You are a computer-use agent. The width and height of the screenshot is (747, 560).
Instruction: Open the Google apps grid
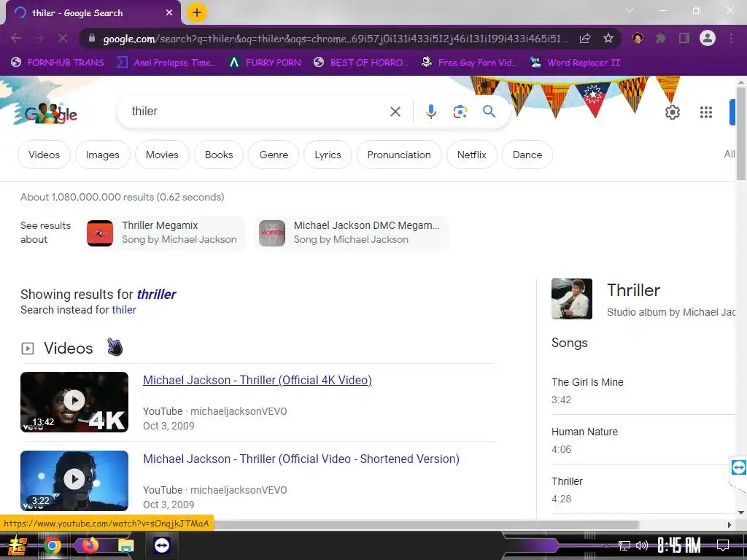(x=706, y=112)
